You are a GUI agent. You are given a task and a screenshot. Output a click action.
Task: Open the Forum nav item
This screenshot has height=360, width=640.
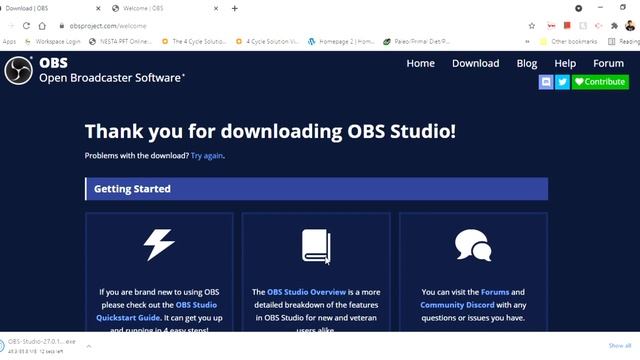[x=608, y=63]
